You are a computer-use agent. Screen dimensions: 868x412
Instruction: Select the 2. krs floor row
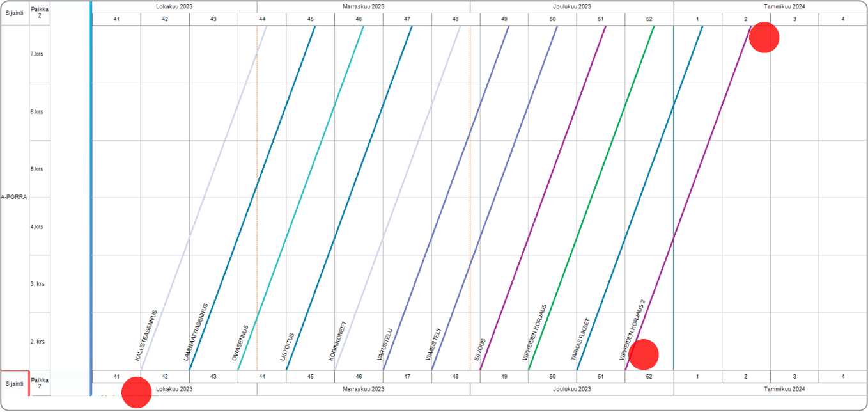click(37, 342)
